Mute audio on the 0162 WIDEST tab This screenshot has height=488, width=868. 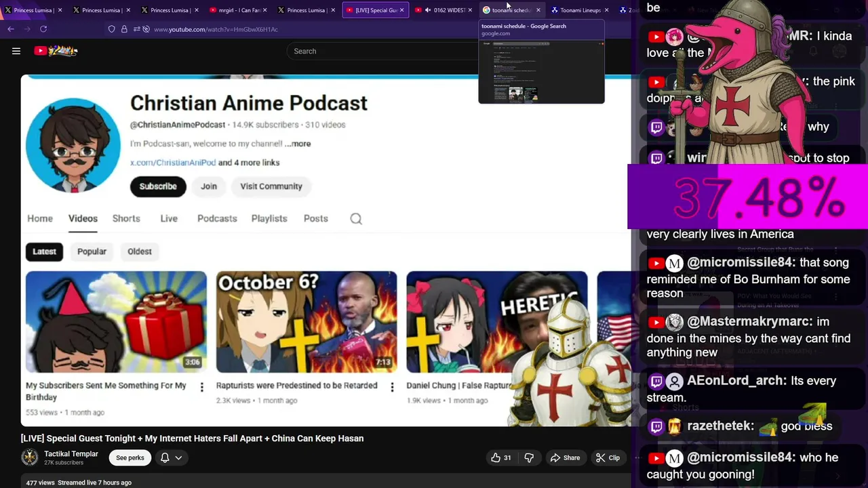pos(428,10)
